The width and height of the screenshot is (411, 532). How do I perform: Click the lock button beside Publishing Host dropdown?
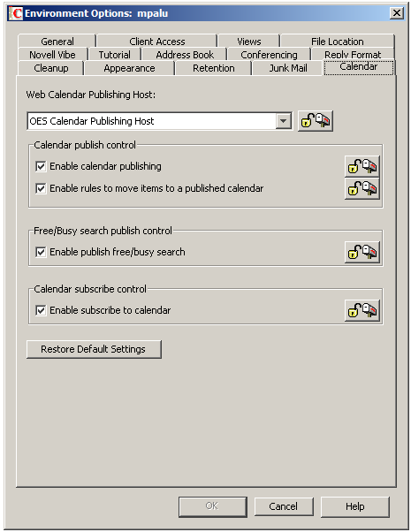pyautogui.click(x=316, y=121)
